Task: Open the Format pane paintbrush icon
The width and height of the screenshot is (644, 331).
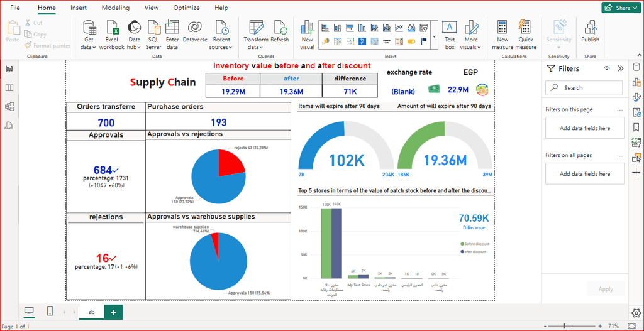Action: (x=636, y=97)
